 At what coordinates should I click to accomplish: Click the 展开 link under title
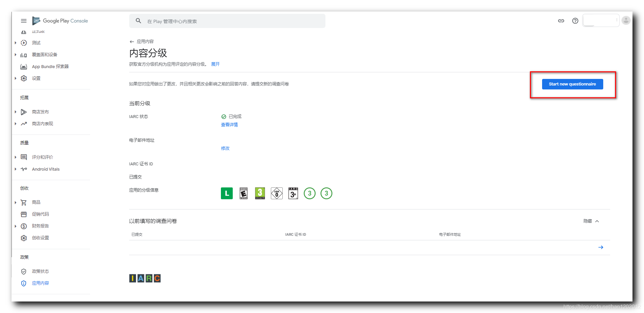point(215,64)
